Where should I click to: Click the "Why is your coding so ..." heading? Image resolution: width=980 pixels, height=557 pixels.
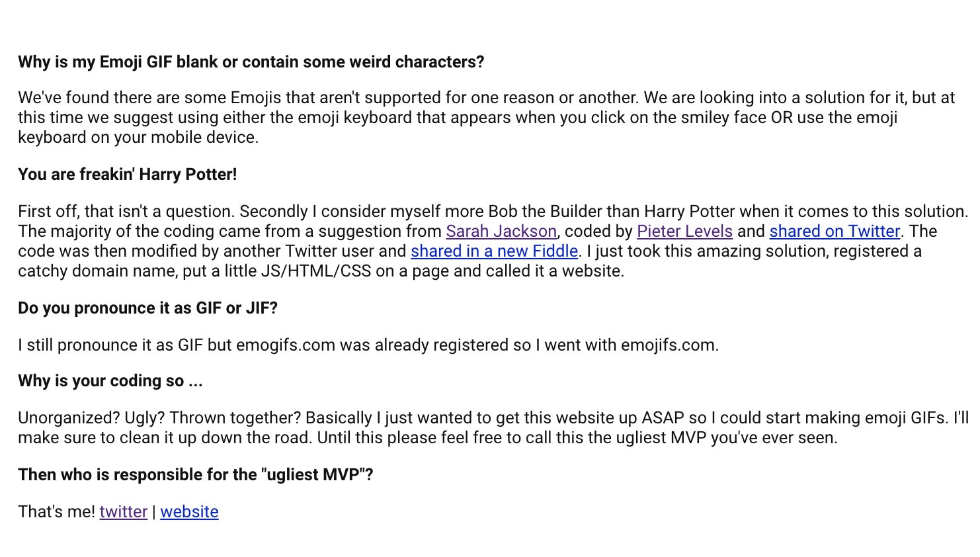tap(110, 381)
